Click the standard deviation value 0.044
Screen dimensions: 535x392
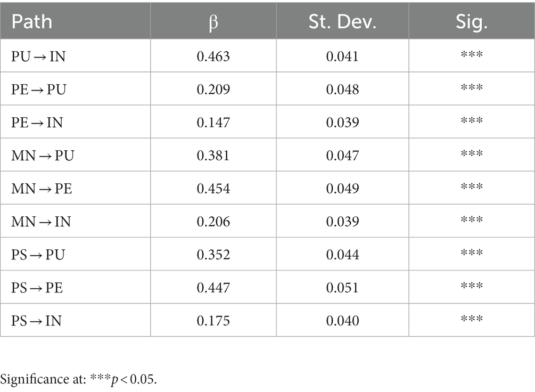pyautogui.click(x=342, y=255)
